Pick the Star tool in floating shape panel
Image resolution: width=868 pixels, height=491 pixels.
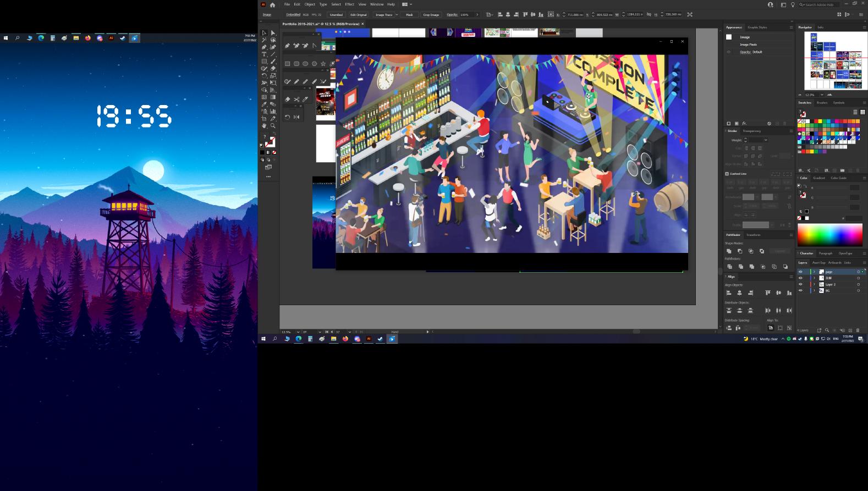click(x=323, y=64)
